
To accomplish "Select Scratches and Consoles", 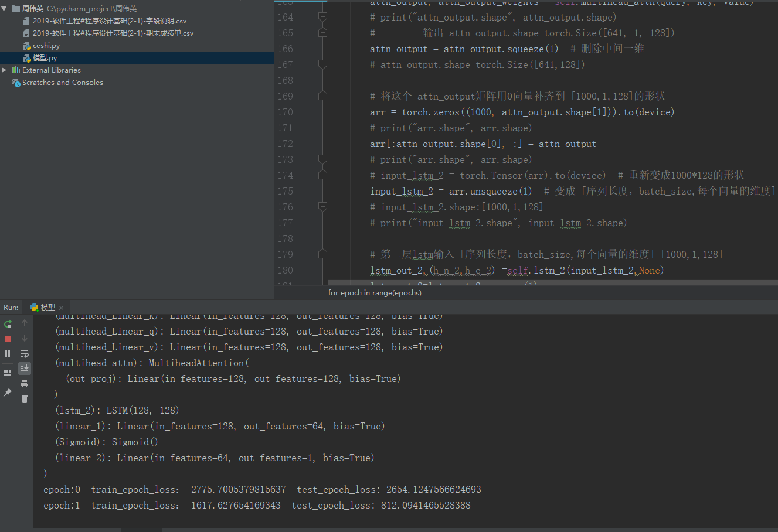I will tap(62, 82).
